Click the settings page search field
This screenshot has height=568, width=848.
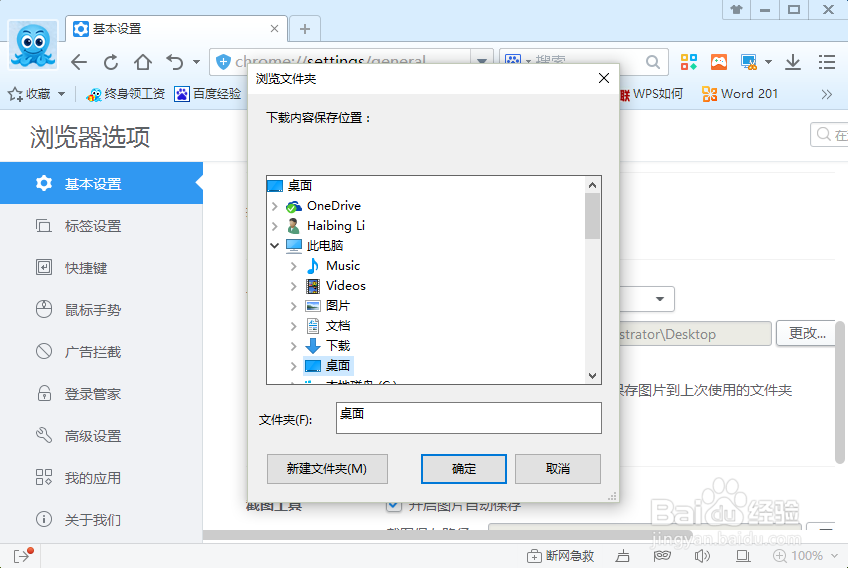(x=829, y=134)
